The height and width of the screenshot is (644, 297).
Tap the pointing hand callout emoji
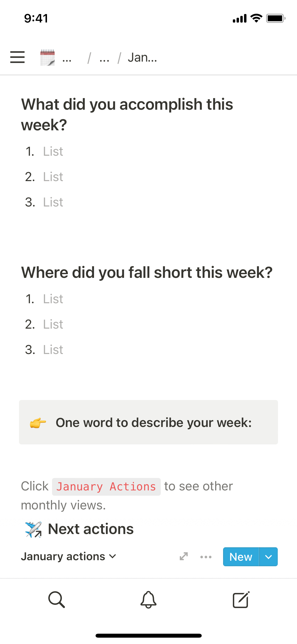tap(38, 422)
